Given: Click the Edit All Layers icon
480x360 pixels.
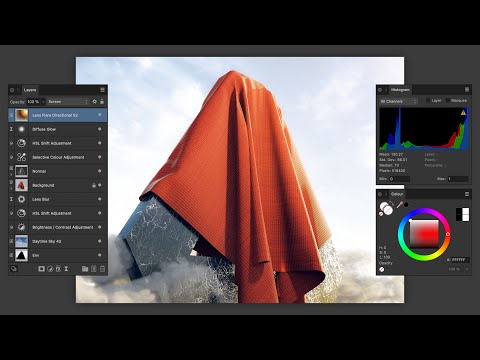Looking at the screenshot, I should [x=14, y=268].
